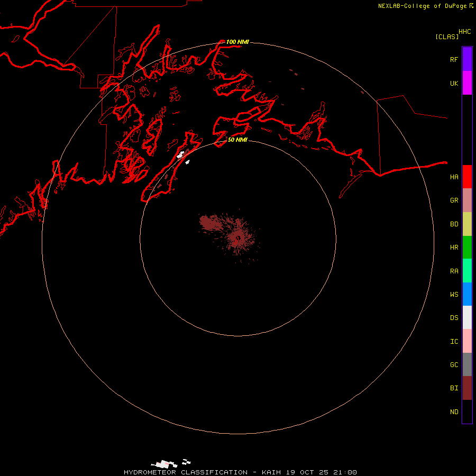Select the WS blue legend swatch
The height and width of the screenshot is (476, 476).
467,294
